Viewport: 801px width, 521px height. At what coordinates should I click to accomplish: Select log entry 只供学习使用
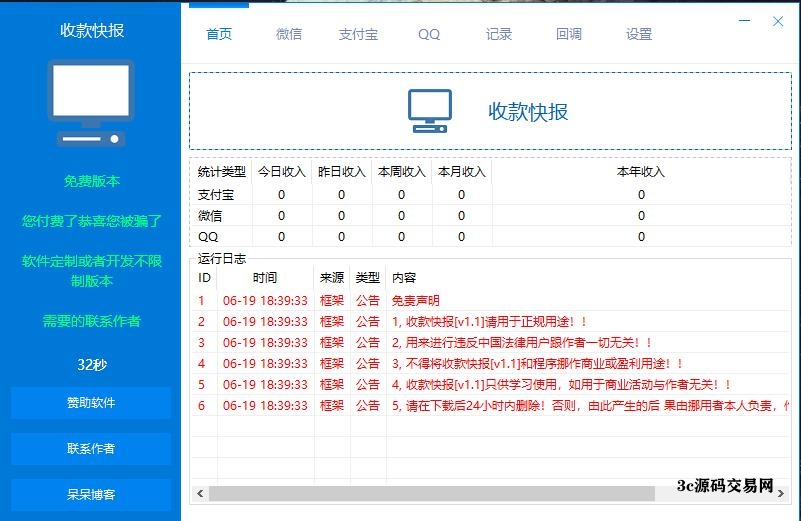click(x=491, y=384)
